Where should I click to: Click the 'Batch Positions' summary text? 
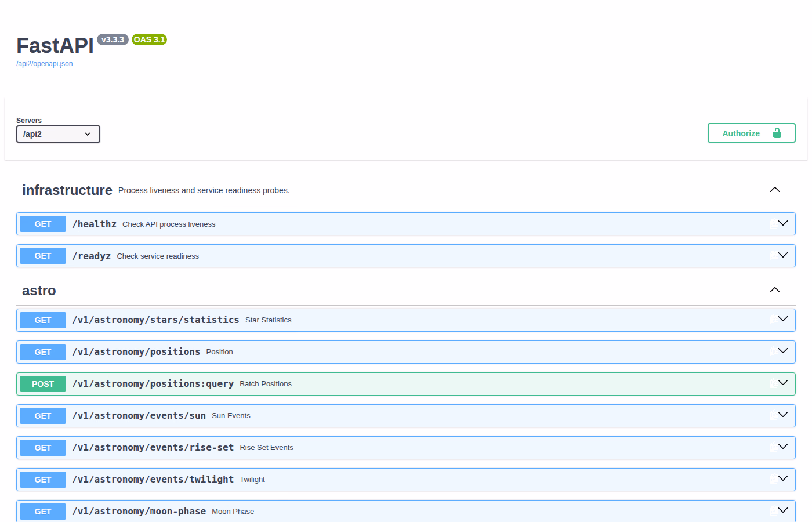click(x=266, y=384)
